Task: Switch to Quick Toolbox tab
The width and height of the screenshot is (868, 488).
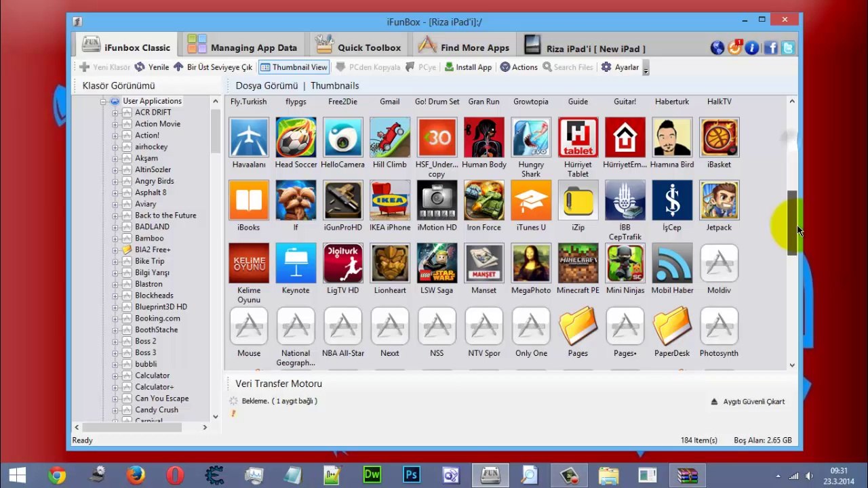Action: point(359,47)
